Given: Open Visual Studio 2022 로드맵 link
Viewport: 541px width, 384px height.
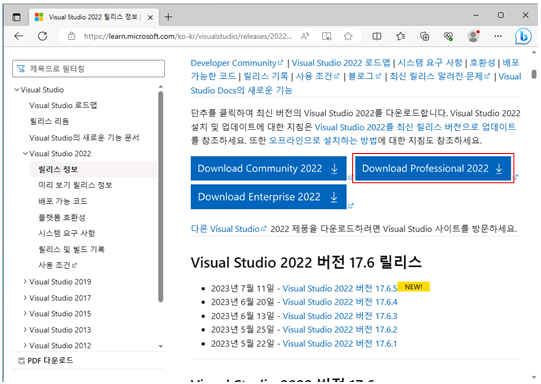Looking at the screenshot, I should 341,63.
